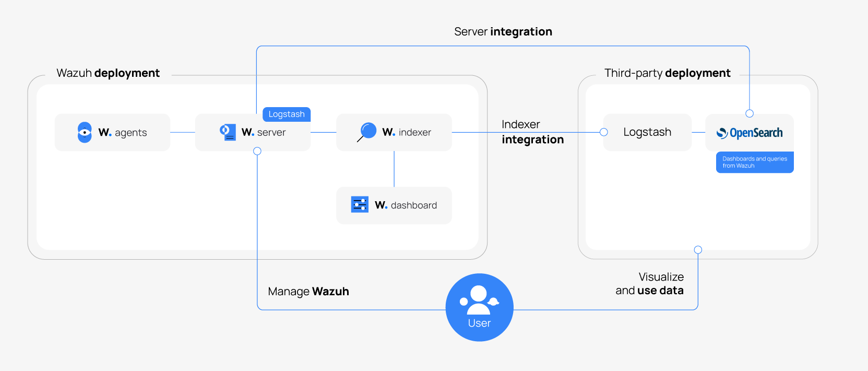This screenshot has height=371, width=868.
Task: Click the 'W. agents' text label
Action: tap(123, 133)
